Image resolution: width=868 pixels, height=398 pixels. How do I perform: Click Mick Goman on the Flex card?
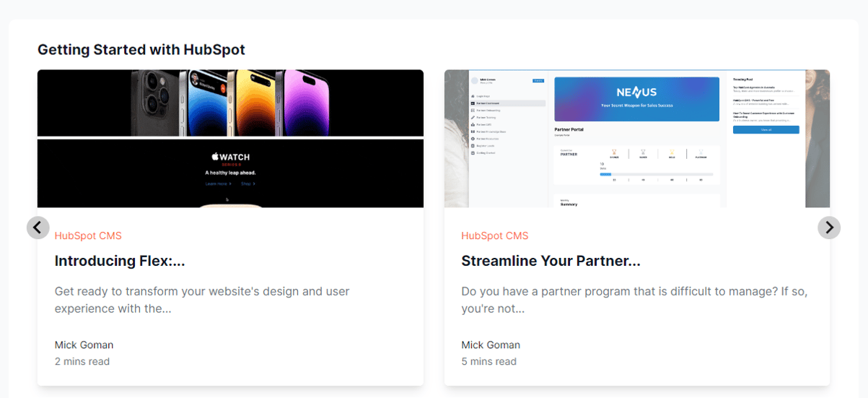click(84, 345)
